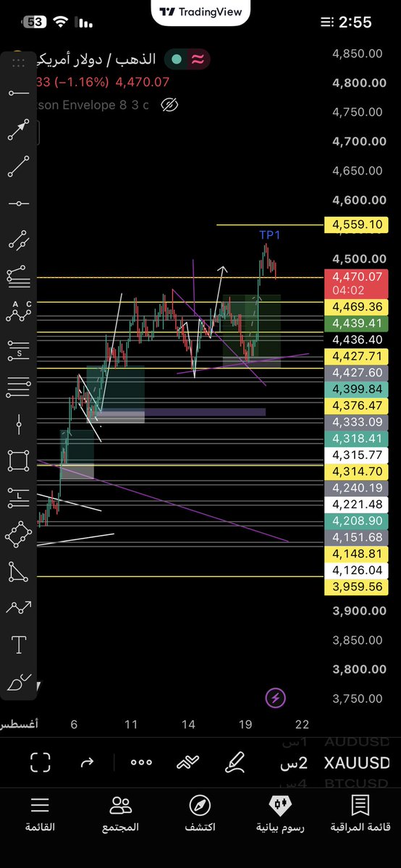Grab the drawing toolbar drag handle dots

18,62
